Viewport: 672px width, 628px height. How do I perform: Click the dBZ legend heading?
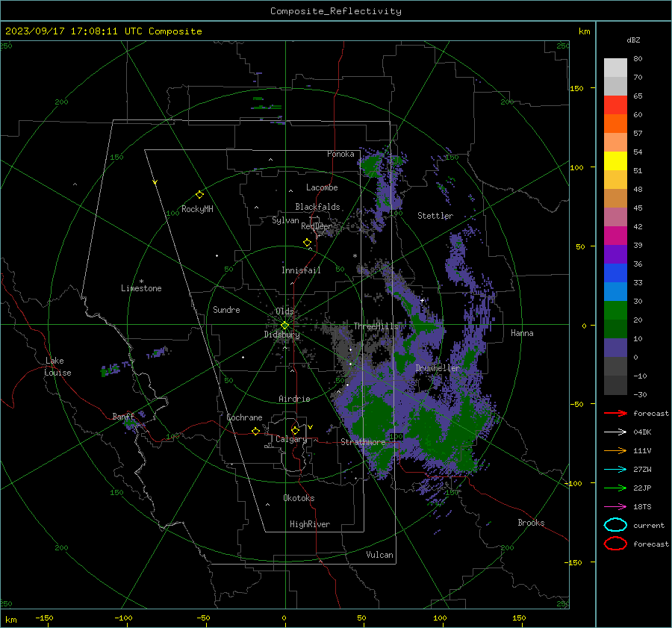[x=633, y=40]
